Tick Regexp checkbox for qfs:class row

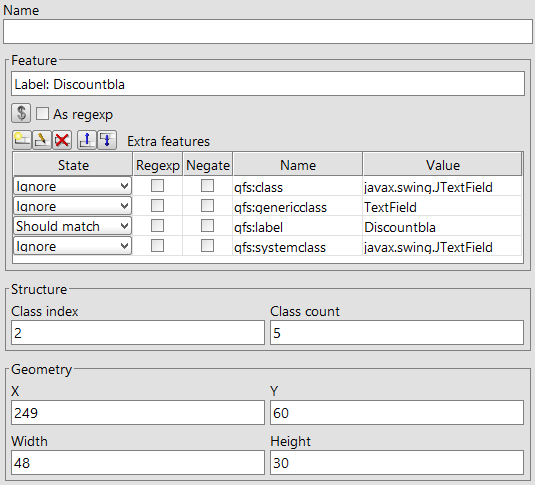pyautogui.click(x=157, y=186)
